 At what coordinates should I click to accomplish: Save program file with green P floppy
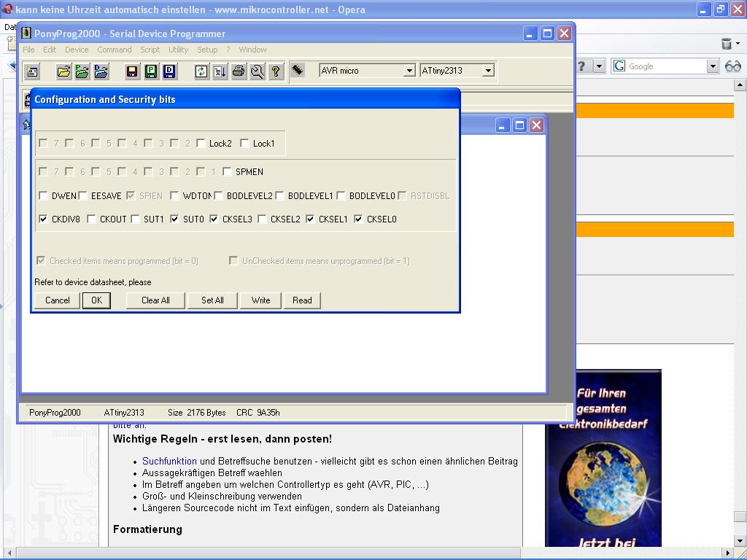(151, 71)
